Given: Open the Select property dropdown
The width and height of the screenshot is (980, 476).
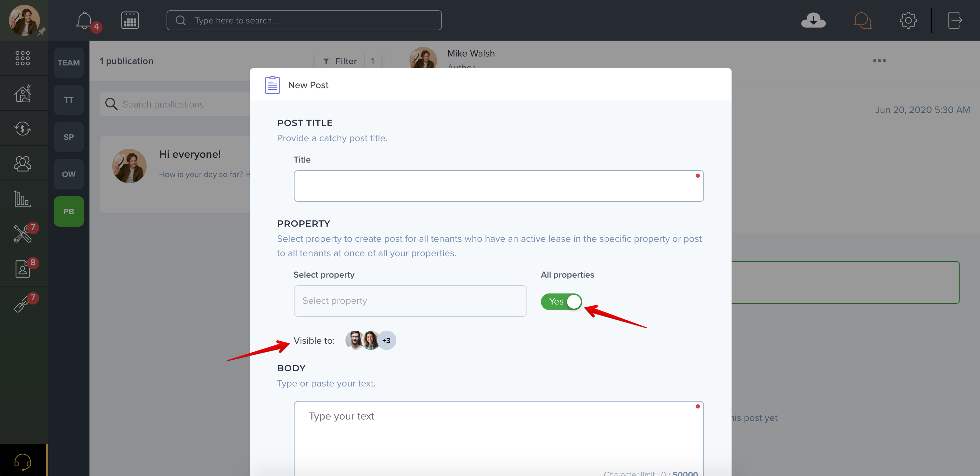Looking at the screenshot, I should tap(410, 301).
